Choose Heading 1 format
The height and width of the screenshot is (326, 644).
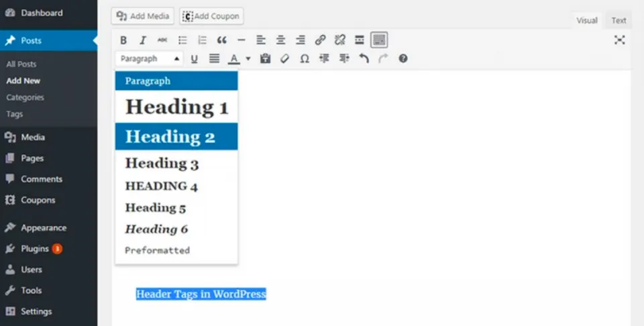(x=176, y=107)
